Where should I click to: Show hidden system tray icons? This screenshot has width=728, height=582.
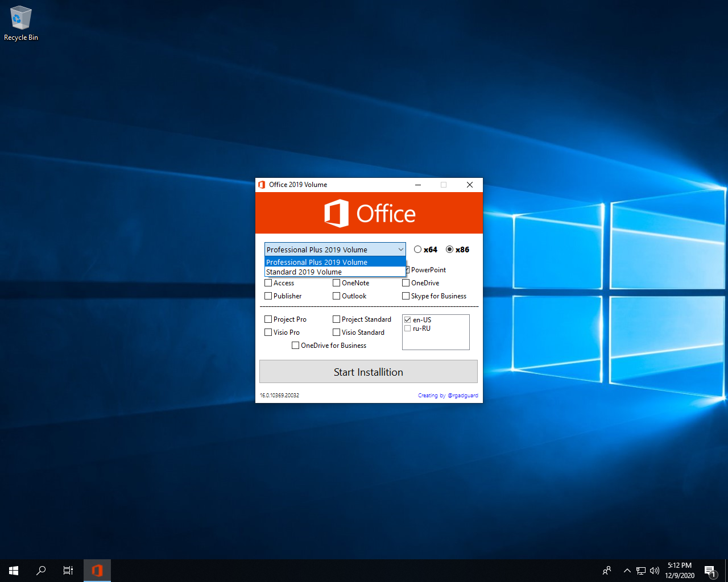627,571
